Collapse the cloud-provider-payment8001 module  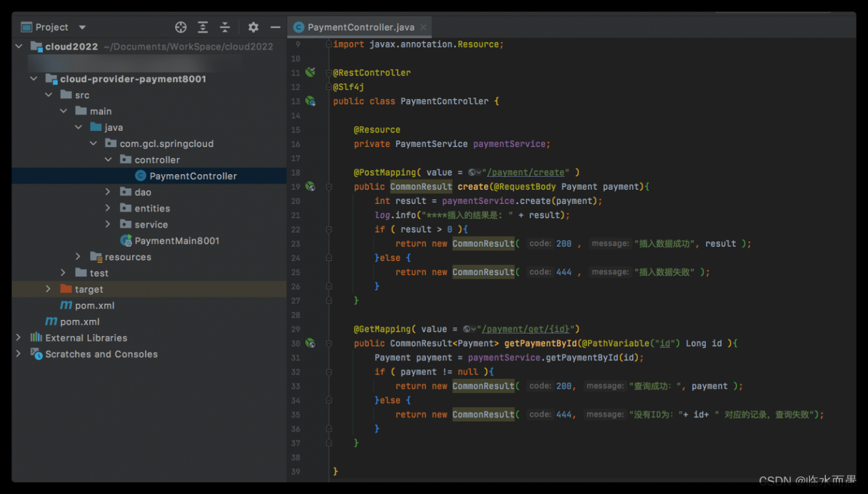[34, 79]
